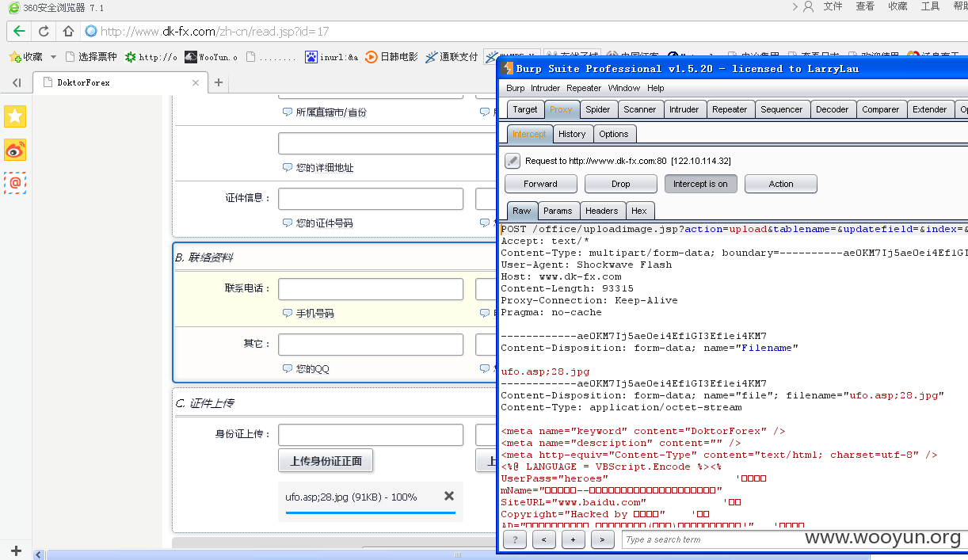Open the browser 收藏 menu at top right

897,6
